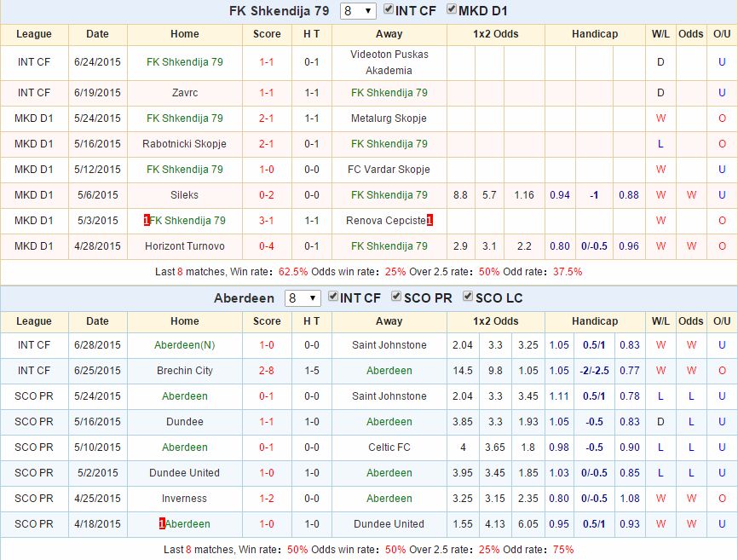738x560 pixels.
Task: Click Sileks team name
Action: [184, 195]
